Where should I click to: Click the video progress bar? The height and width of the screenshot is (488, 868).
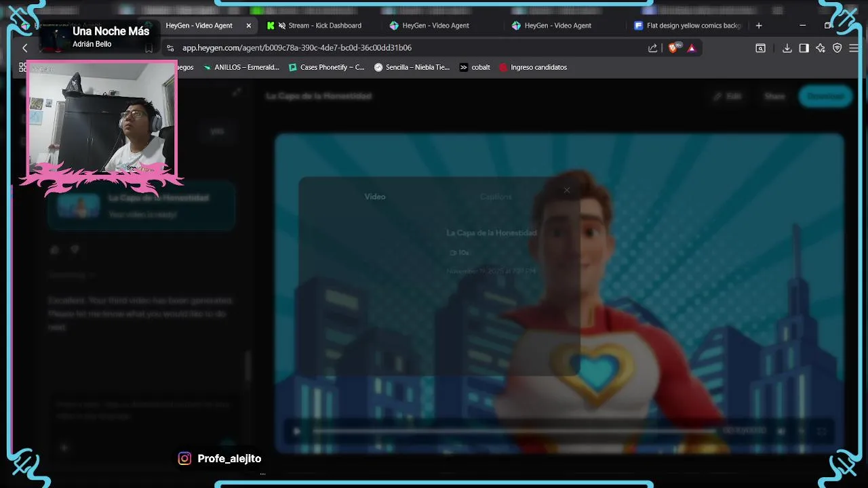pyautogui.click(x=514, y=430)
